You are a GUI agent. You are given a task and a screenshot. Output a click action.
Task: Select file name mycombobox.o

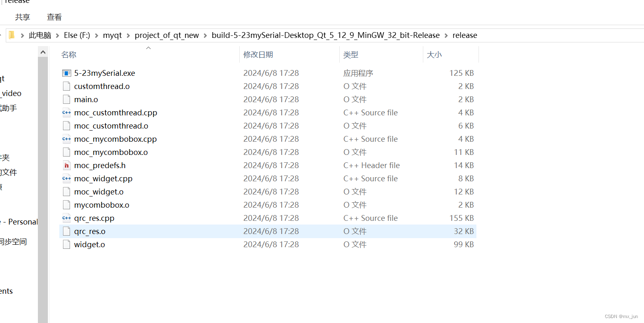click(x=102, y=205)
